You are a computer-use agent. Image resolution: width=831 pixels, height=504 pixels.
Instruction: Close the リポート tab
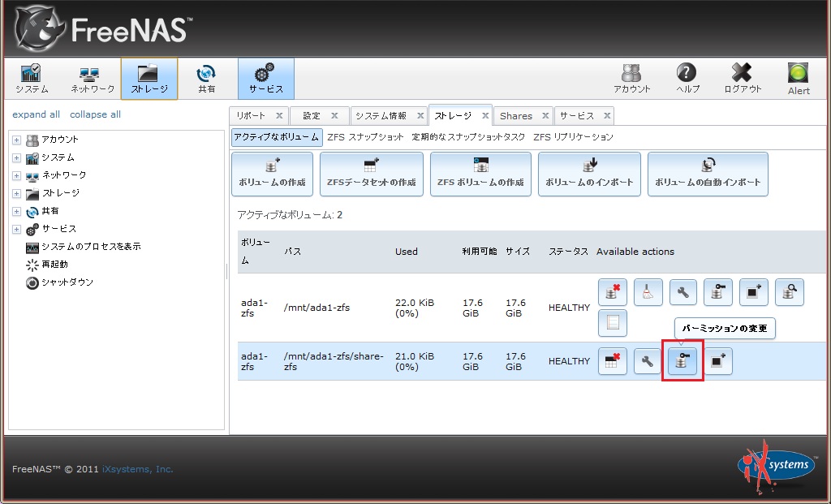(279, 115)
